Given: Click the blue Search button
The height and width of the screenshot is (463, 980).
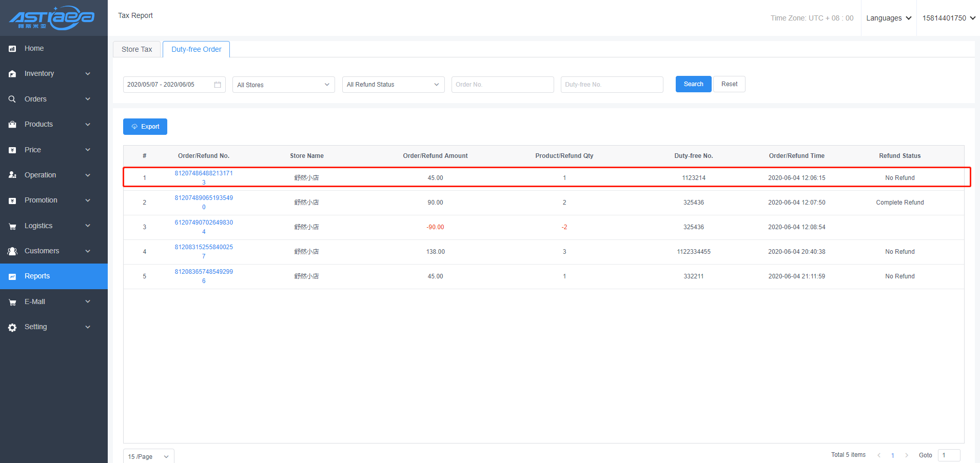Looking at the screenshot, I should (693, 84).
